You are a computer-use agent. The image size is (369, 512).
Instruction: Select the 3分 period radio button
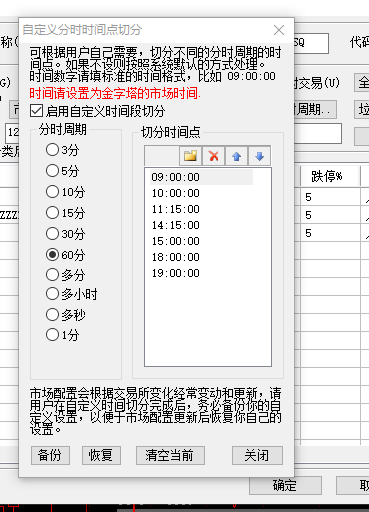click(x=52, y=150)
